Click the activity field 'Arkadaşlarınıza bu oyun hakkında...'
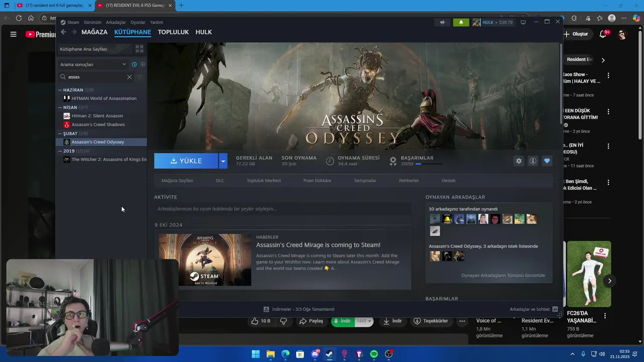 pos(283,209)
